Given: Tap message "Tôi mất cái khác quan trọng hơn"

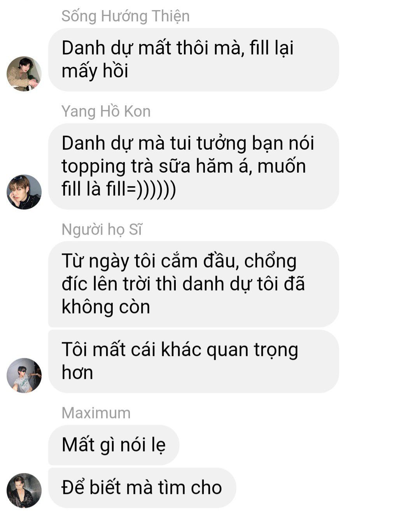Looking at the screenshot, I should click(193, 361).
